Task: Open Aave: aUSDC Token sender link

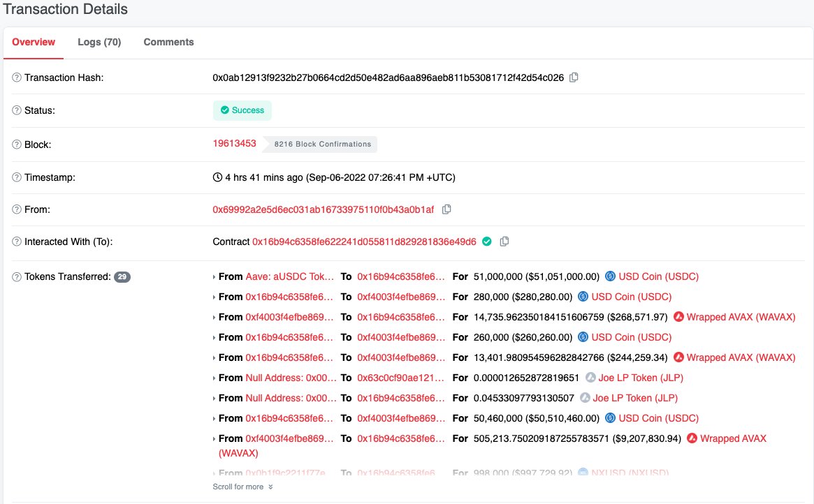Action: [x=290, y=276]
